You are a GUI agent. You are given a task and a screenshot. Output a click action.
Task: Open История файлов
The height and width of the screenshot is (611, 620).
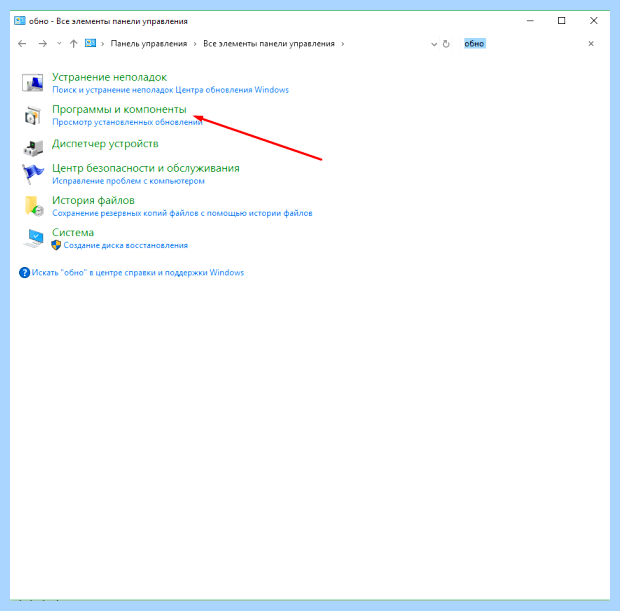[93, 201]
